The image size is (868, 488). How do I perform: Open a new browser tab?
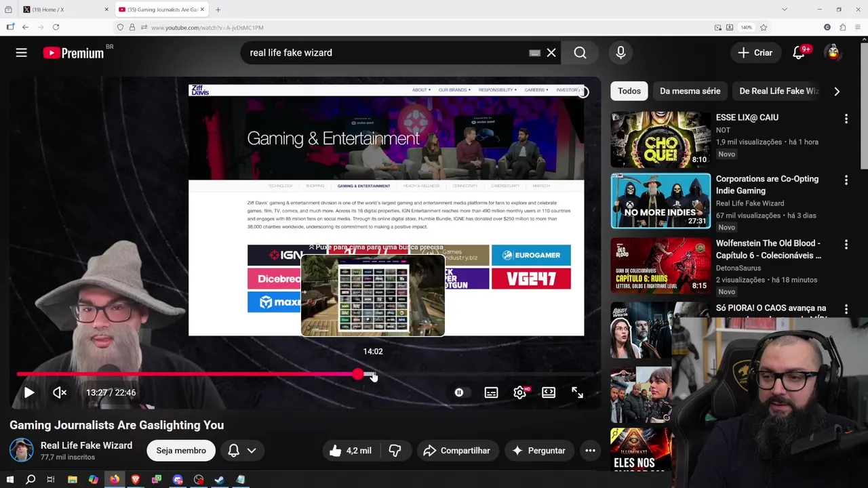(218, 9)
